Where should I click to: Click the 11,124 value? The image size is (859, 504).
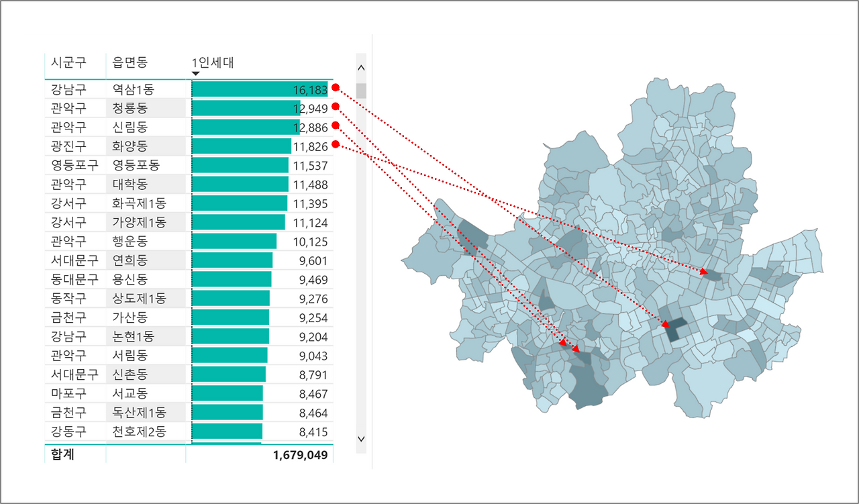tap(311, 222)
